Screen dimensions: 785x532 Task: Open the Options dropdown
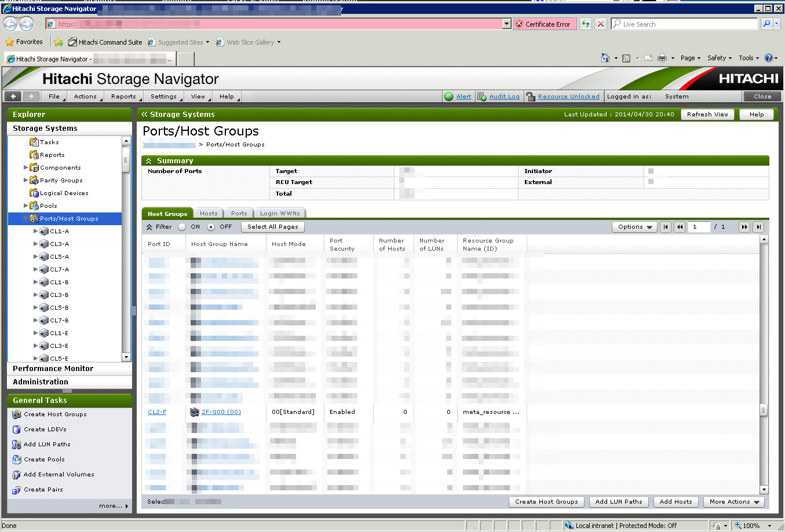coord(634,227)
